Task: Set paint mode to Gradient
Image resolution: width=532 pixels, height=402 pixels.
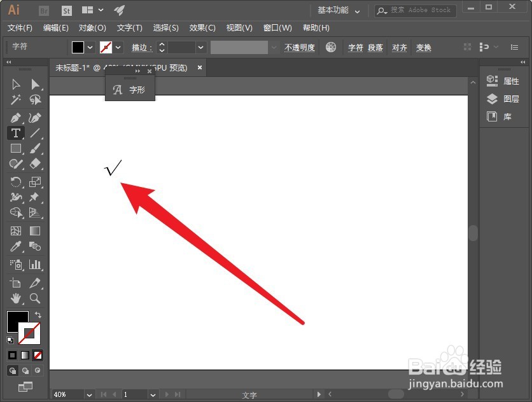Action: (x=25, y=355)
